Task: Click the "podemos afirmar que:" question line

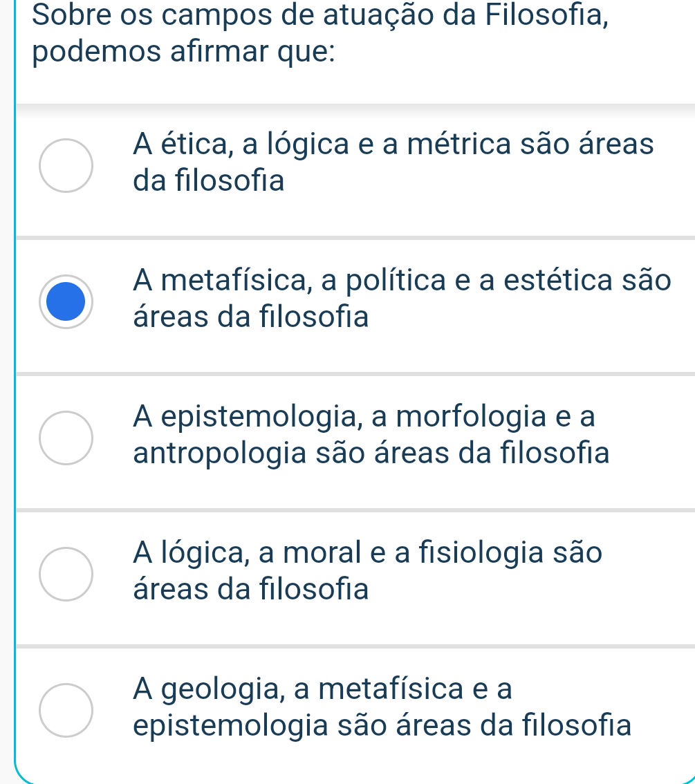Action: [x=184, y=53]
